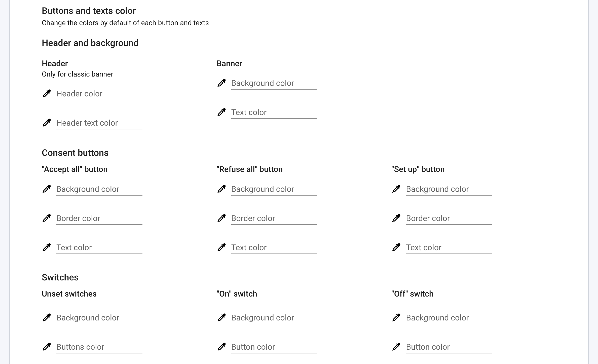Open the eyedropper for Off switch button color
The image size is (598, 364).
click(x=396, y=347)
